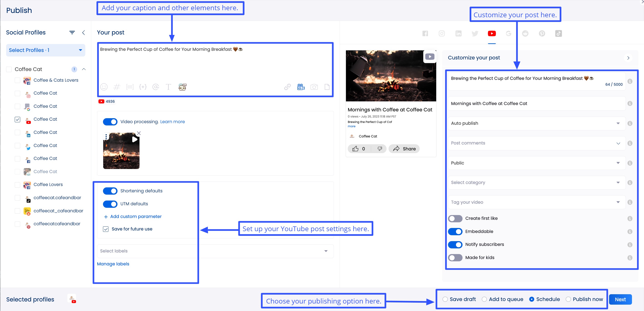Image resolution: width=644 pixels, height=311 pixels.
Task: Open the text formatting (T) icon
Action: (x=168, y=87)
